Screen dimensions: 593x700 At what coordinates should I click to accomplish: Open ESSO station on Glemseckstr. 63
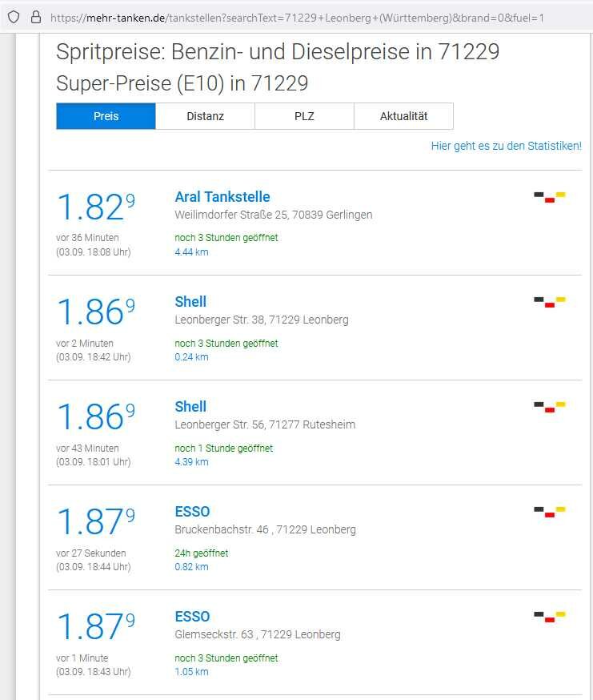(192, 617)
